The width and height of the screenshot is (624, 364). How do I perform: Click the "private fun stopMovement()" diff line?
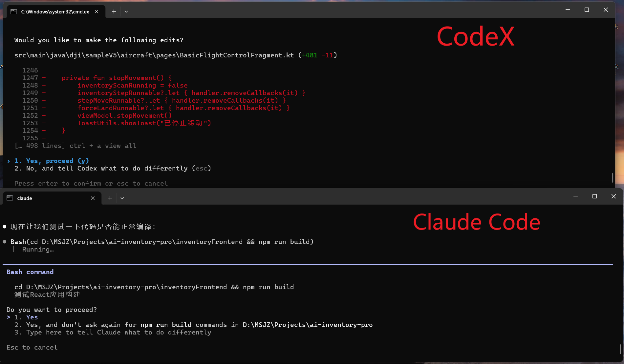point(117,78)
